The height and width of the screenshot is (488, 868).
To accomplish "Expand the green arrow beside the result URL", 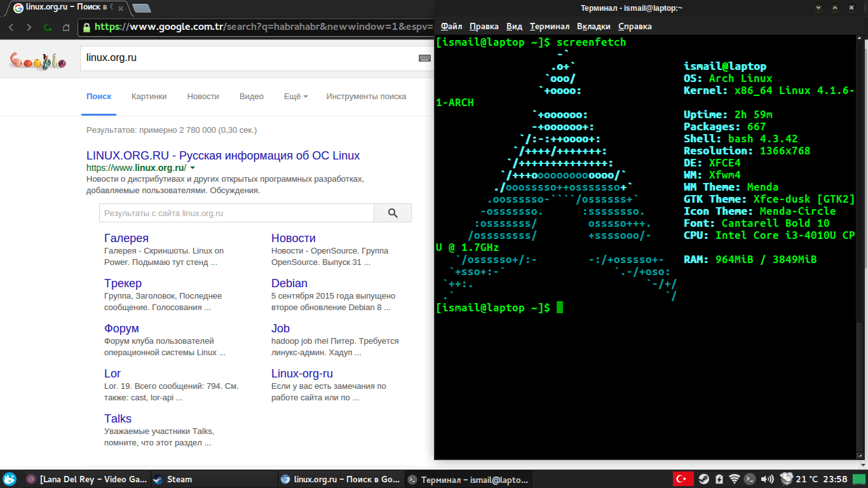I will 193,168.
